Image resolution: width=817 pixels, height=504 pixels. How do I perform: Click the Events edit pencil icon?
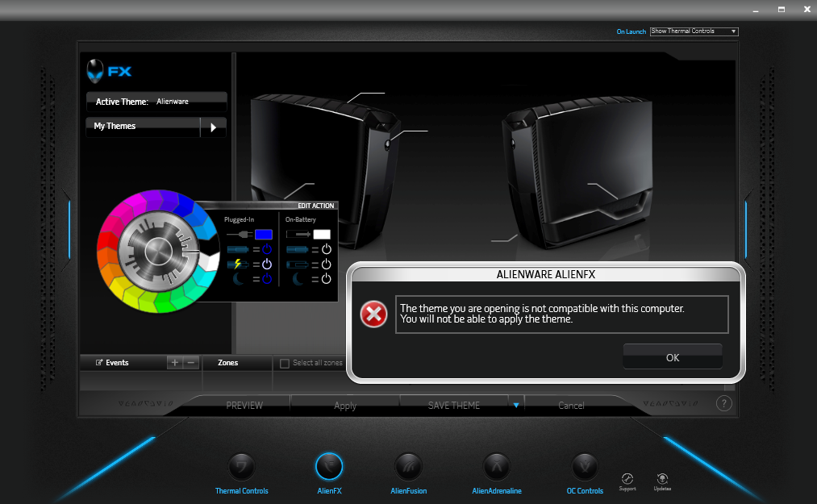(99, 363)
